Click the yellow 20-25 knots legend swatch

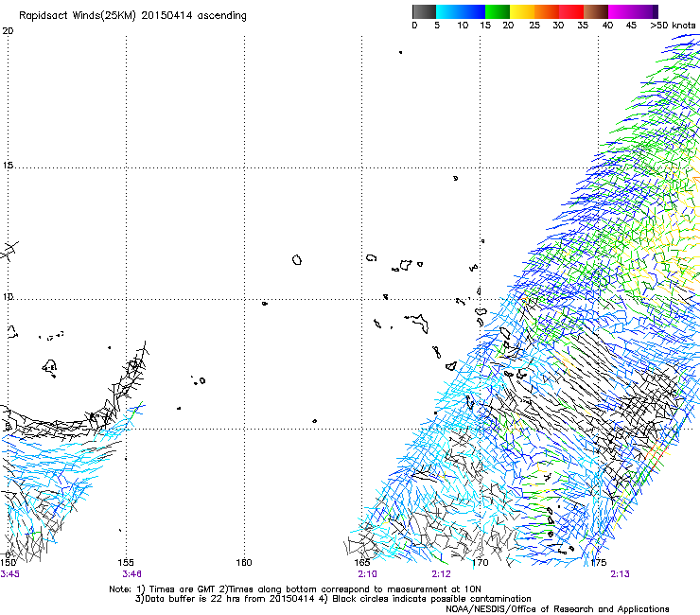pyautogui.click(x=522, y=11)
